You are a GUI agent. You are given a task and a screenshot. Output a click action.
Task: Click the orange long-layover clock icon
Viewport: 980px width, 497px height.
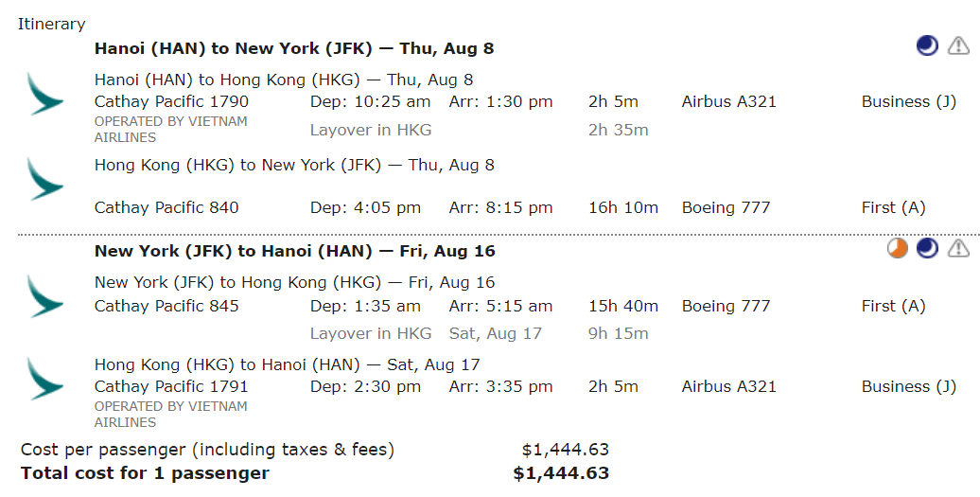[898, 248]
